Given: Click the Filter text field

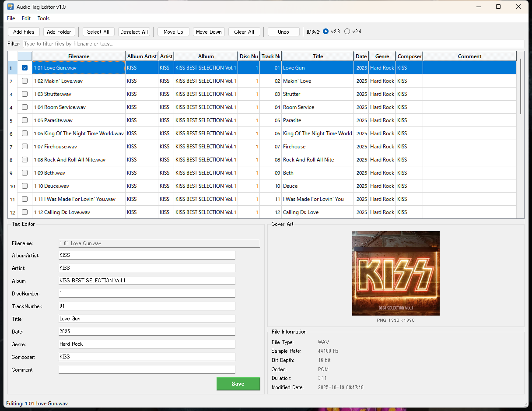Looking at the screenshot, I should pyautogui.click(x=273, y=44).
